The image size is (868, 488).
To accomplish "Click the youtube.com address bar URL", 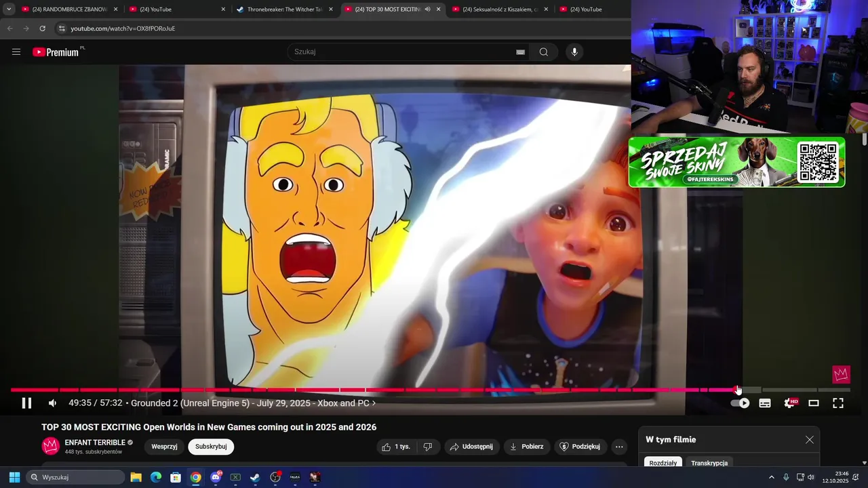I will tap(123, 28).
